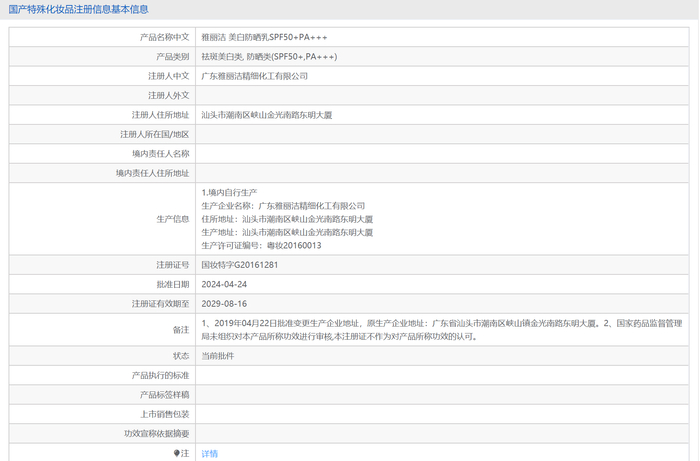Click the lightbulb icon beside 注
The height and width of the screenshot is (461, 700).
point(176,453)
